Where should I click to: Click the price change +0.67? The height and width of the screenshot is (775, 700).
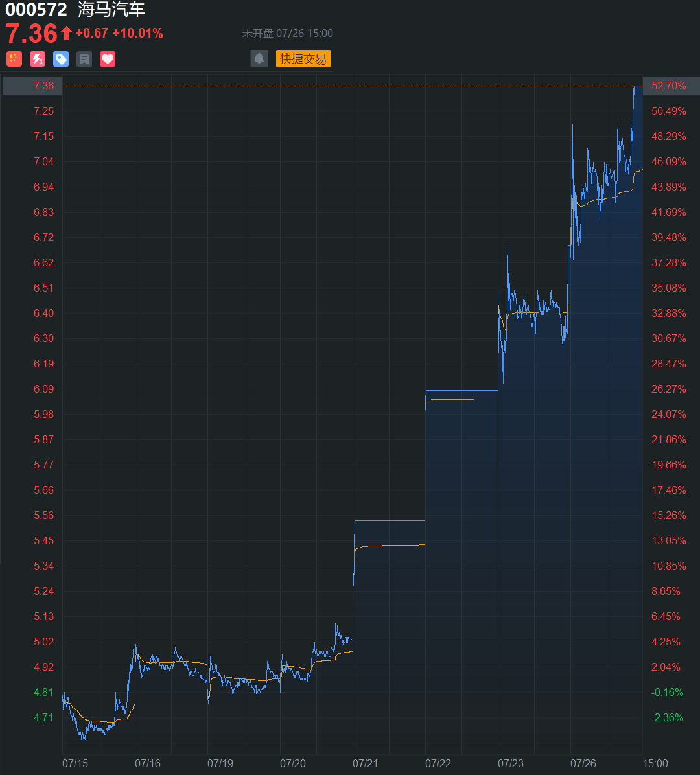click(91, 33)
